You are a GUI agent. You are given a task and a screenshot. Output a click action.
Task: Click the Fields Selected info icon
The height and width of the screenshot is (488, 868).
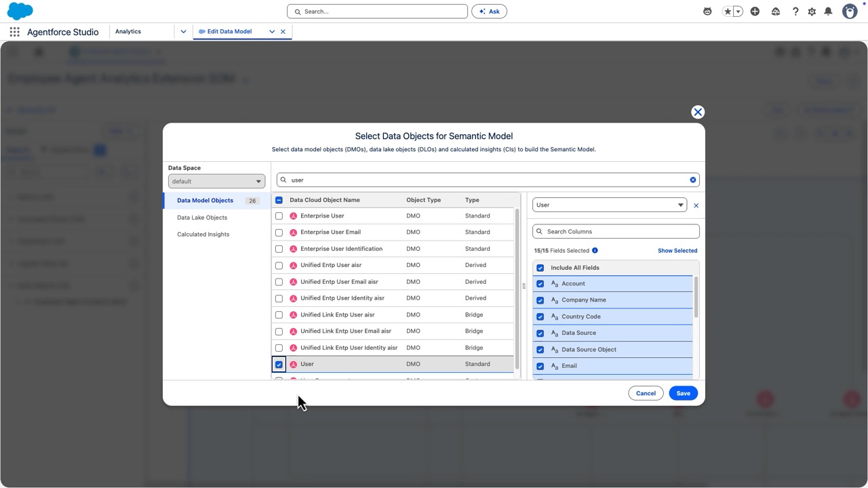[x=595, y=251]
